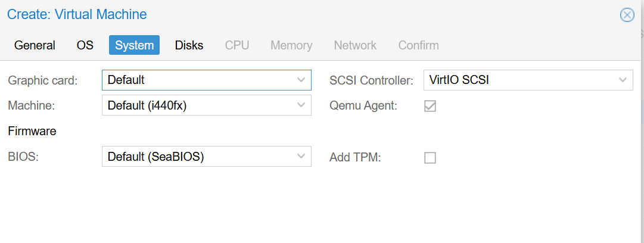
Task: Click the SCSI Controller field showing VirtIO SCSI
Action: (x=518, y=80)
